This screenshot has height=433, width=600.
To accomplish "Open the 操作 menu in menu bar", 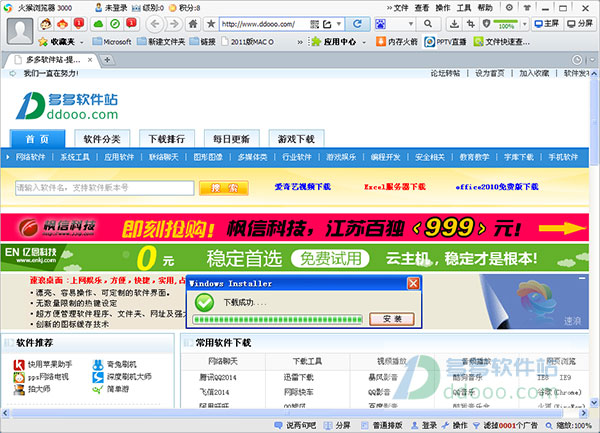I will click(443, 8).
